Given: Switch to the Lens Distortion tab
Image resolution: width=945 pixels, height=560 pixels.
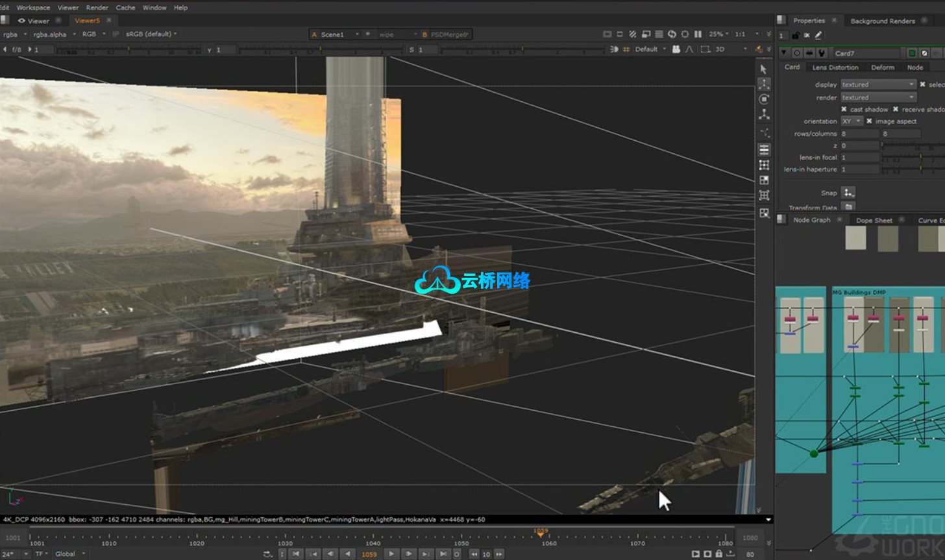Looking at the screenshot, I should click(835, 67).
